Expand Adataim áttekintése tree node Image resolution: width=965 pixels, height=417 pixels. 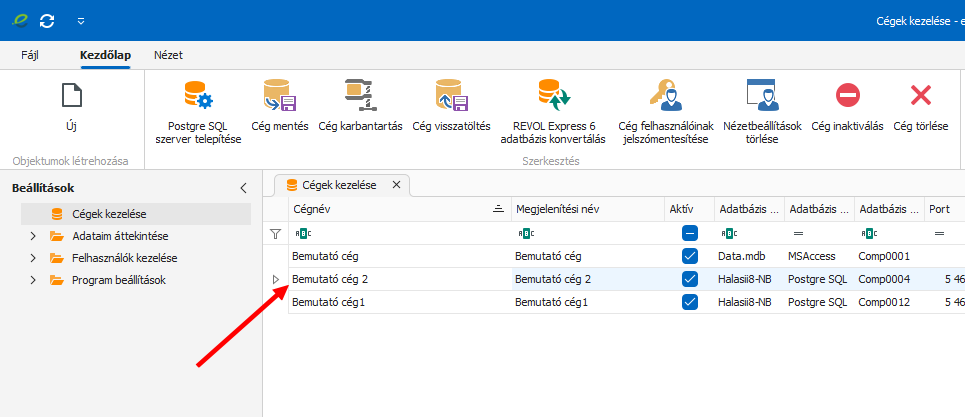[33, 236]
